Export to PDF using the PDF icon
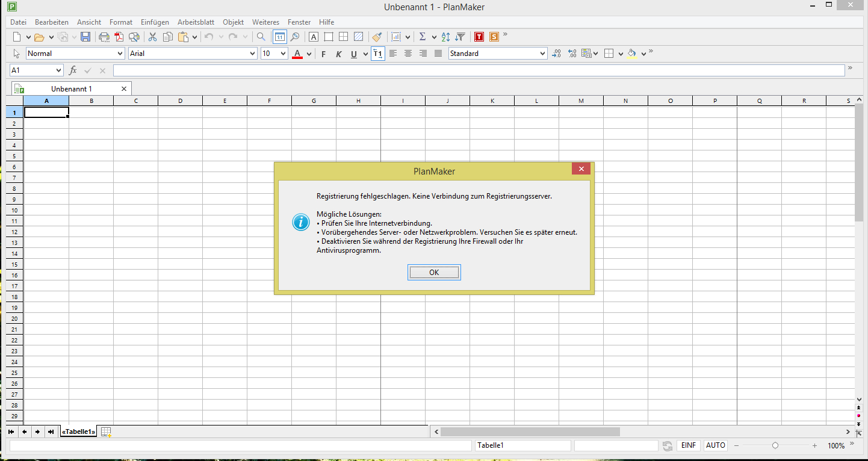Viewport: 868px width, 461px height. coord(119,37)
